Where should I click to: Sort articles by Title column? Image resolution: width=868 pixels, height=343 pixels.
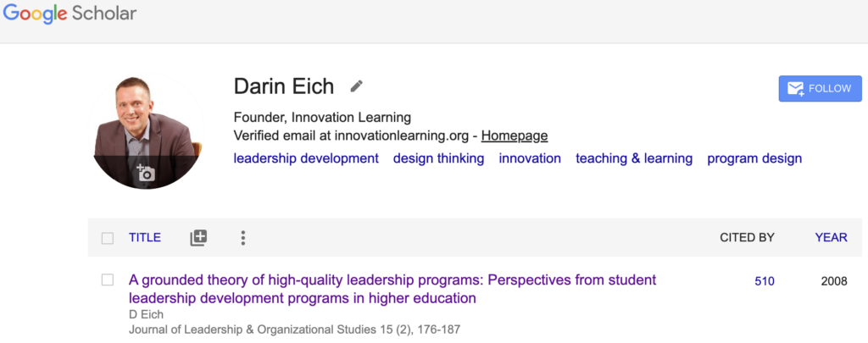(145, 238)
